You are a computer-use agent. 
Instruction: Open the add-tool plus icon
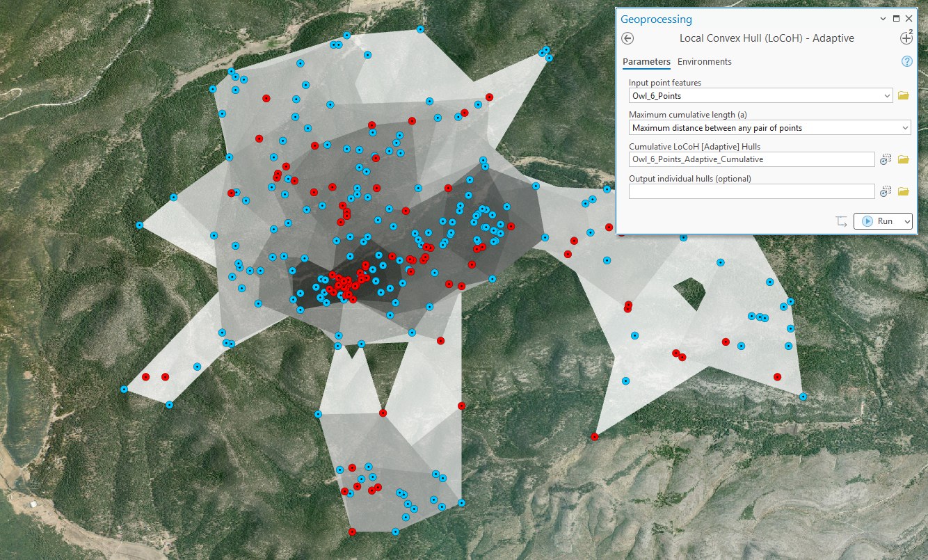point(906,38)
